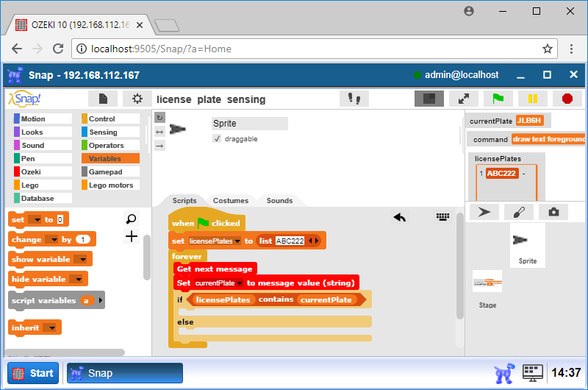This screenshot has width=588, height=390.
Task: Select the Looks block category
Action: pyautogui.click(x=43, y=132)
